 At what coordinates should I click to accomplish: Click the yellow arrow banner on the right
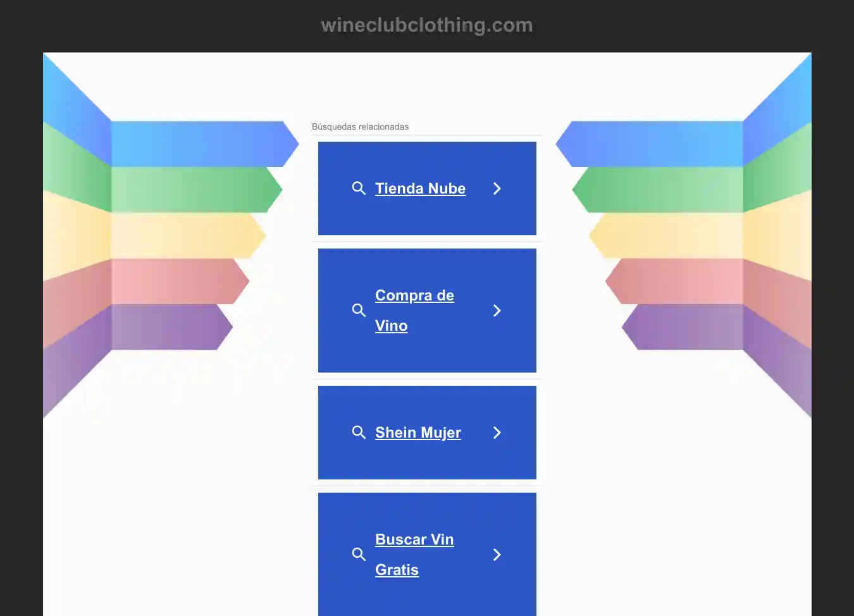tap(664, 235)
